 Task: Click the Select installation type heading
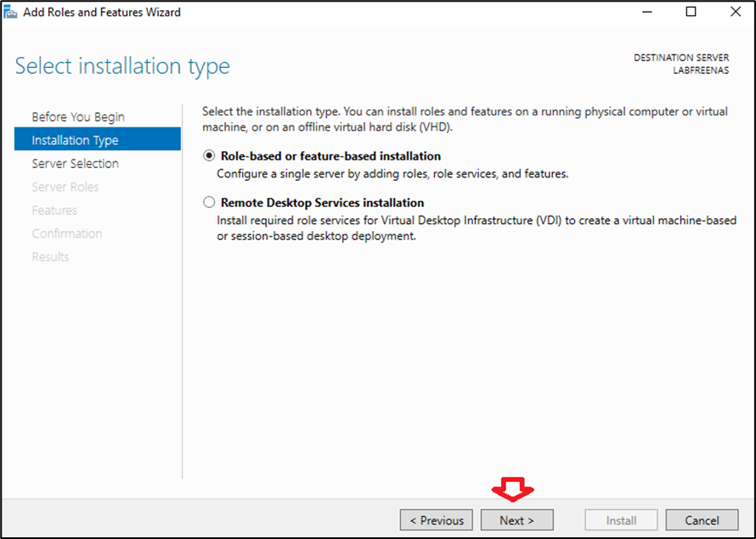pos(122,66)
